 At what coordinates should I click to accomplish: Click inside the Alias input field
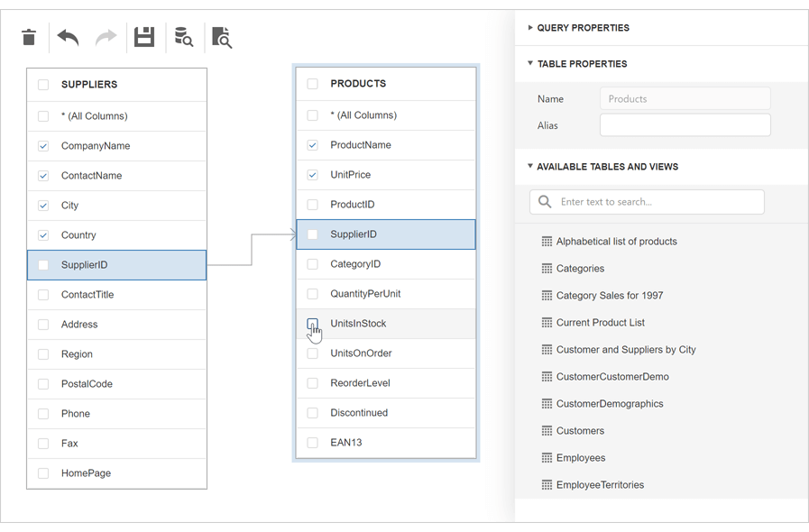pyautogui.click(x=685, y=124)
